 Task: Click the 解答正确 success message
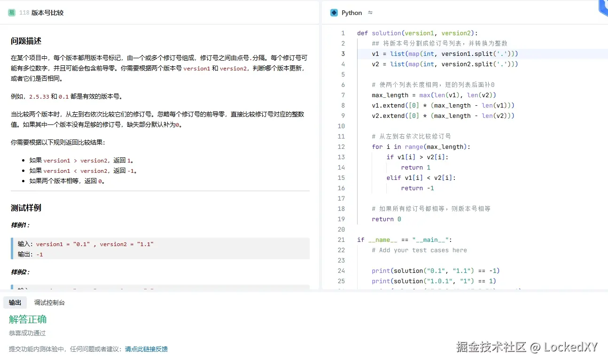27,319
